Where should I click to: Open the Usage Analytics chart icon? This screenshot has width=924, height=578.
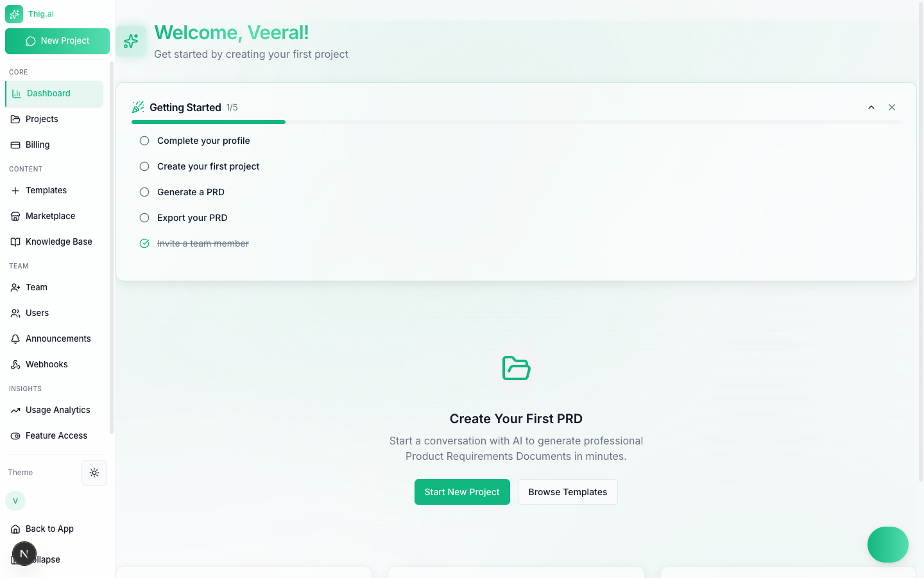click(15, 410)
